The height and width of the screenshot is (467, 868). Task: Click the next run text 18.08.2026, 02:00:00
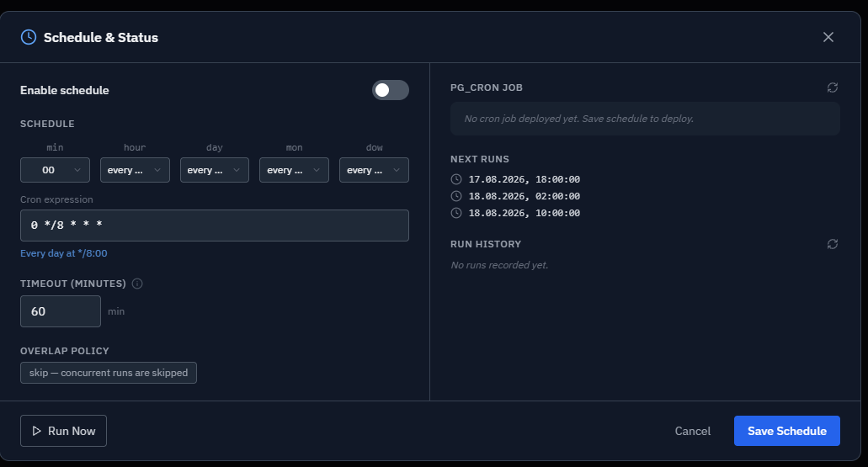(525, 196)
